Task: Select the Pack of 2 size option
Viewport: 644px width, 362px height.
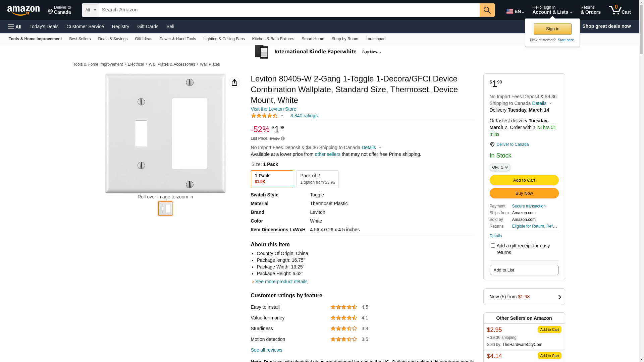Action: coord(317,179)
